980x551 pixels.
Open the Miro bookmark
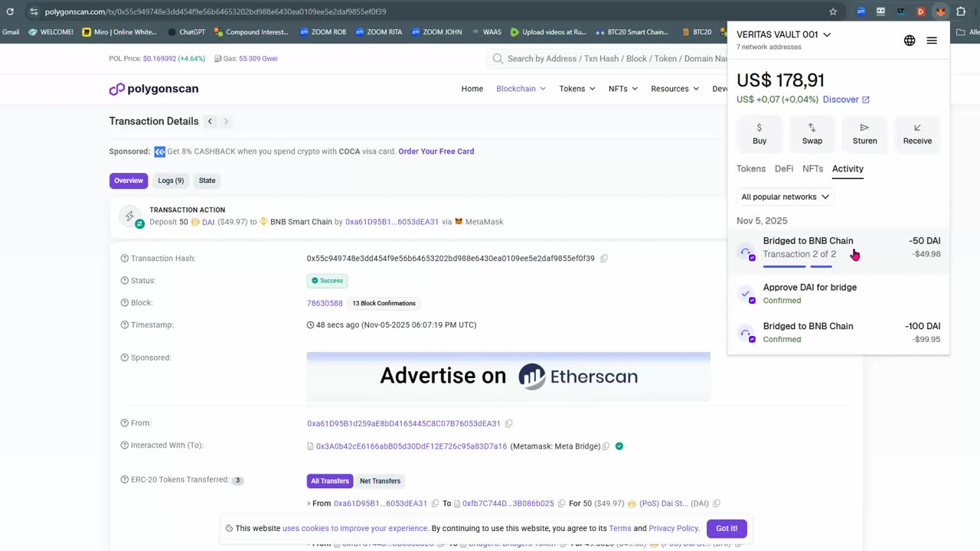click(119, 32)
